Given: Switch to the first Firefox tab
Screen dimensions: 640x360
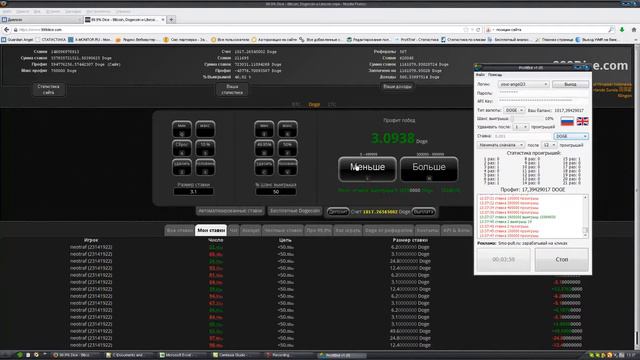Looking at the screenshot, I should click(x=41, y=19).
